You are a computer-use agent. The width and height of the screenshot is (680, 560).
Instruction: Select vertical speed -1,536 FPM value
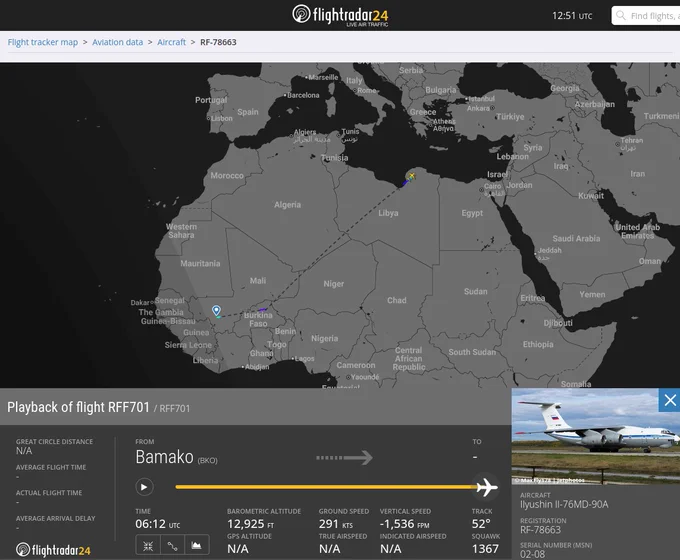(x=405, y=524)
